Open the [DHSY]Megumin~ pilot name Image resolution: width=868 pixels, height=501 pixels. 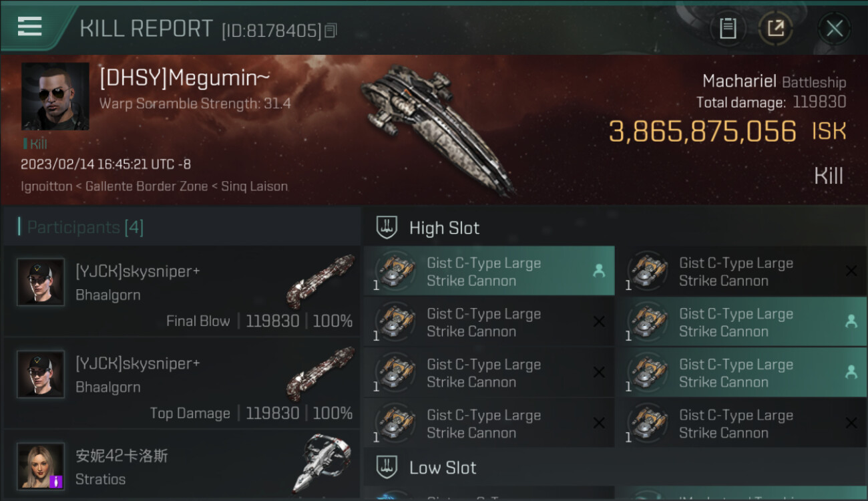point(184,78)
